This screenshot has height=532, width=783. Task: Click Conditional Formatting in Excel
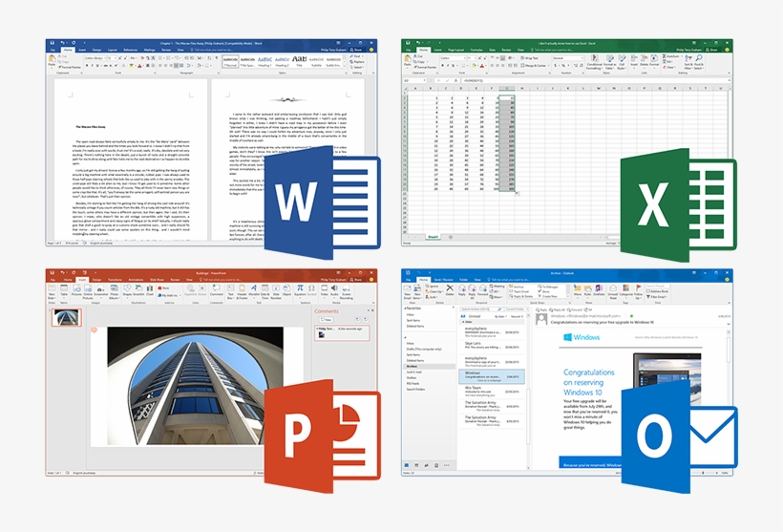[x=594, y=63]
